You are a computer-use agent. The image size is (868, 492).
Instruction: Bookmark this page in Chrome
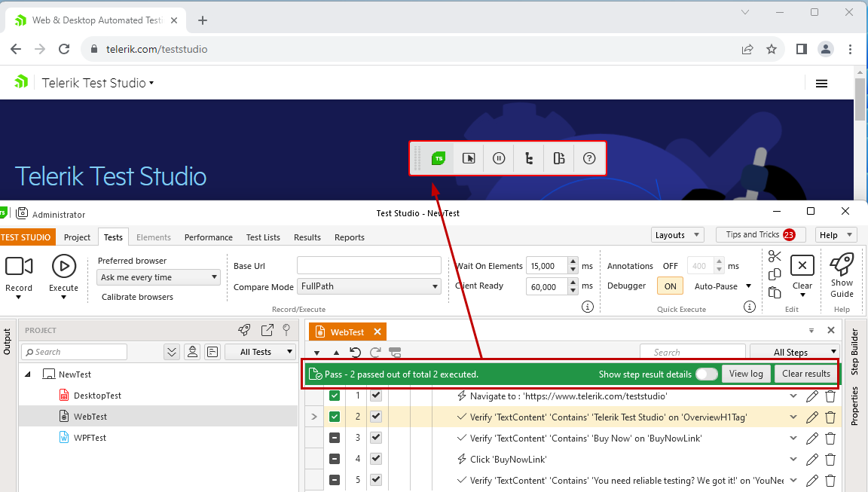[771, 49]
